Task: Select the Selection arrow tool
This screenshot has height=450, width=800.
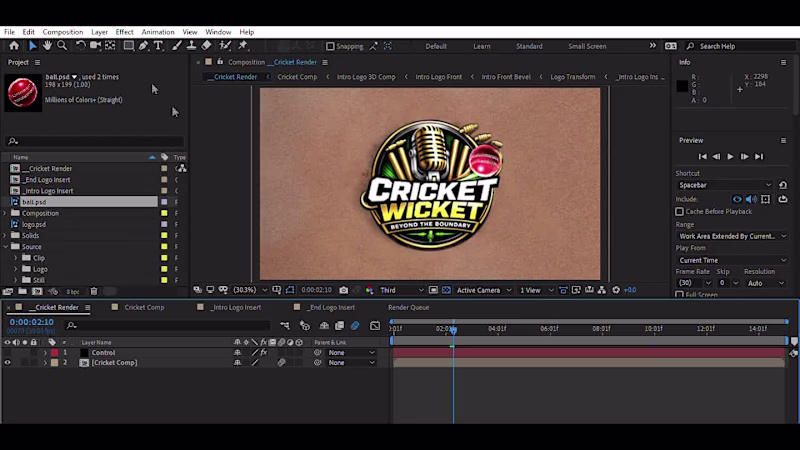Action: click(33, 45)
